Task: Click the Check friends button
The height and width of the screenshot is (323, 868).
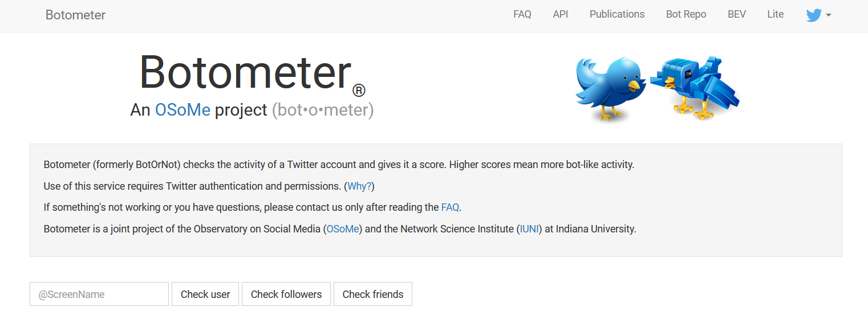Action: (x=372, y=294)
